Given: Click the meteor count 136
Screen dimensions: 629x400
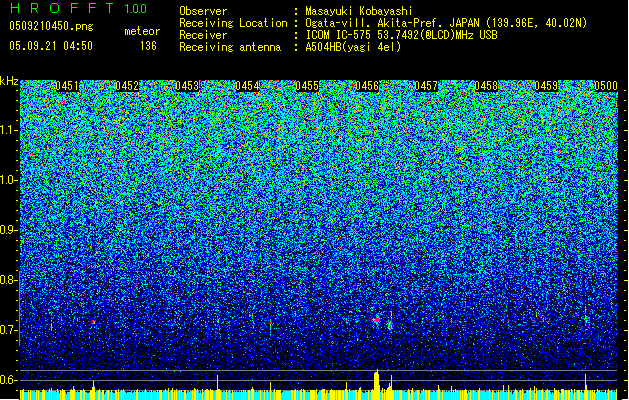Looking at the screenshot, I should click(x=148, y=46).
